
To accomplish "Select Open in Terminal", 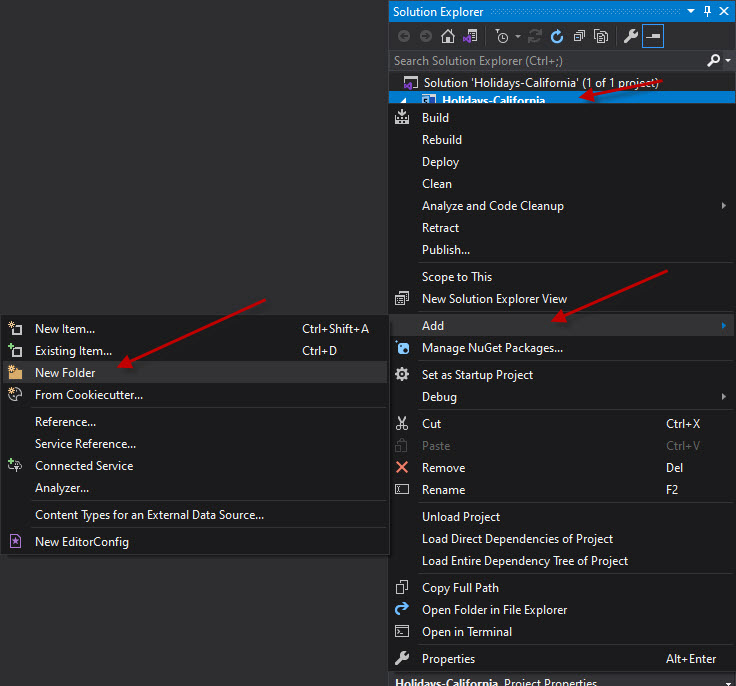I will tap(562, 632).
